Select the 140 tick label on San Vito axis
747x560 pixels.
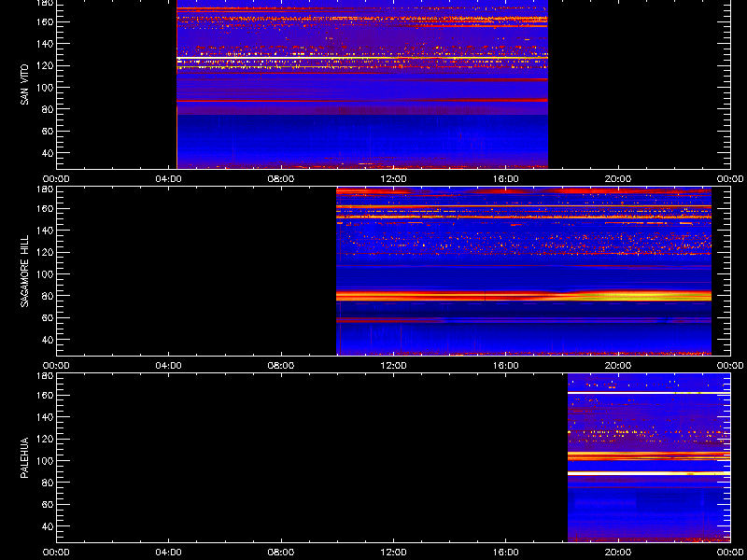click(44, 44)
